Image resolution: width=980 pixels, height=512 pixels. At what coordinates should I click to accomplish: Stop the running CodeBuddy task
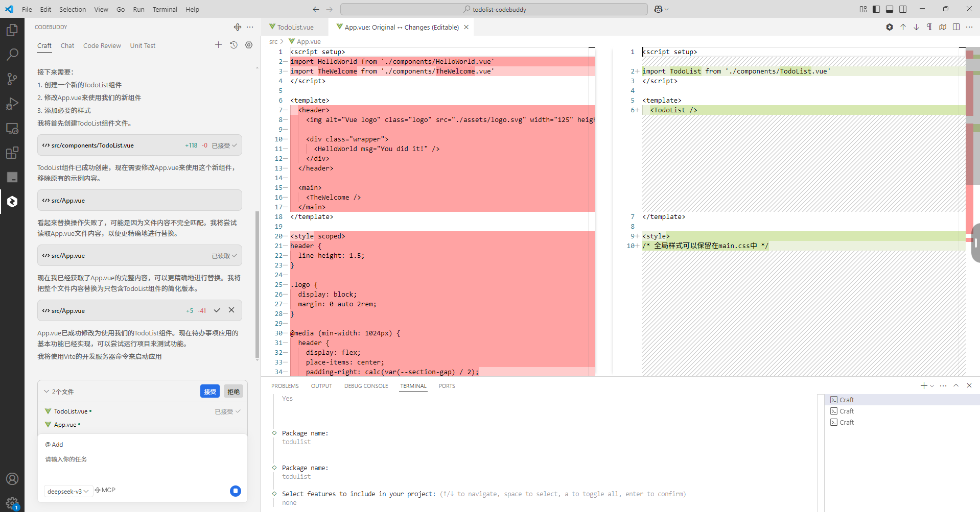click(x=236, y=491)
